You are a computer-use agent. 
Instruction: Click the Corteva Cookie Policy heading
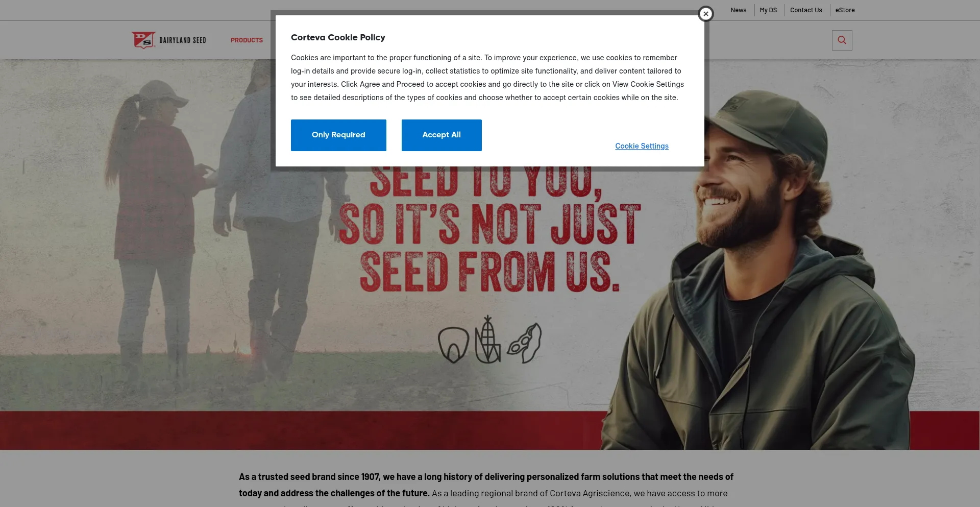338,37
